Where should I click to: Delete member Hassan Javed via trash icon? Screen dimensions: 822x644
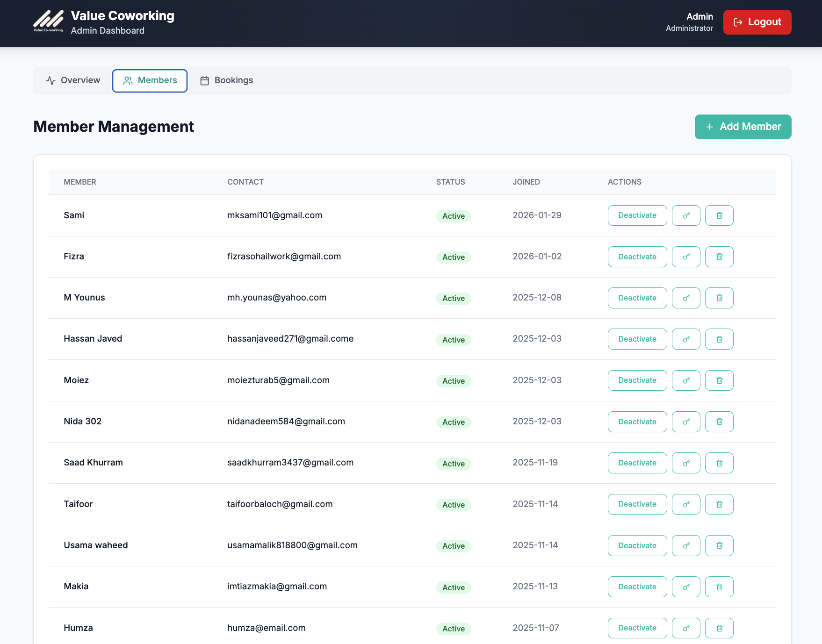click(x=719, y=339)
